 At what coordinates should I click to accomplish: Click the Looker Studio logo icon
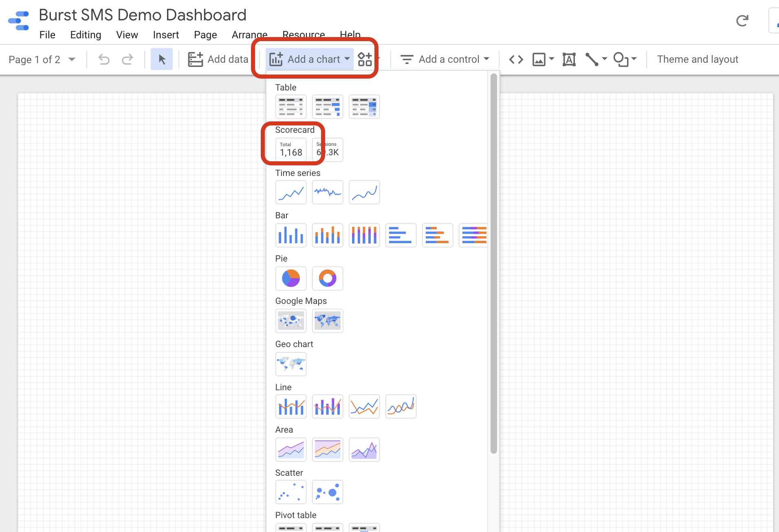tap(19, 20)
